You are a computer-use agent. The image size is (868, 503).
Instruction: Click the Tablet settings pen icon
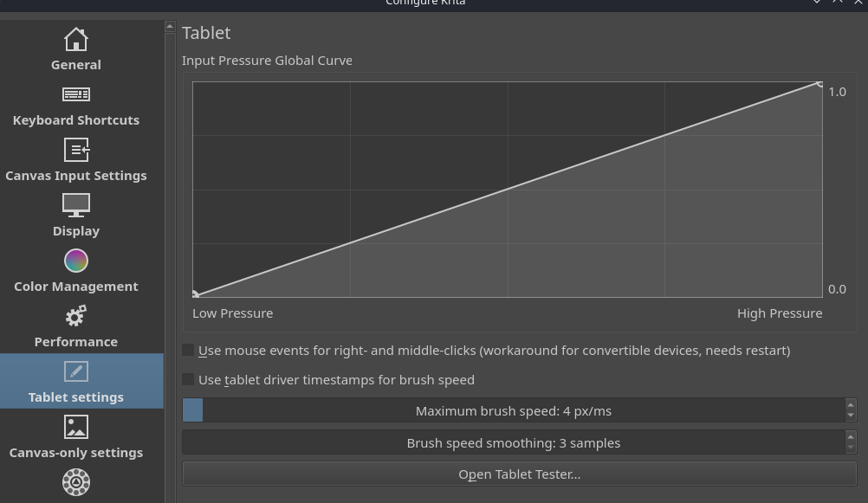coord(76,371)
